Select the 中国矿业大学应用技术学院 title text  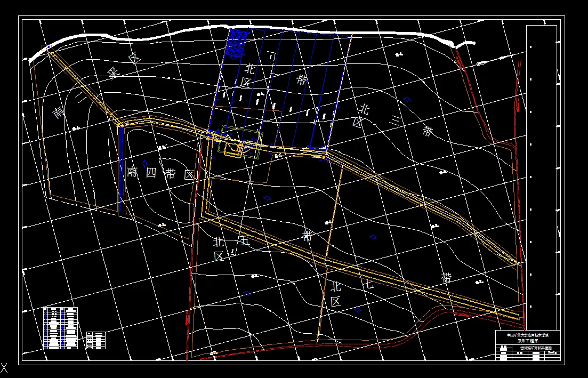(528, 335)
